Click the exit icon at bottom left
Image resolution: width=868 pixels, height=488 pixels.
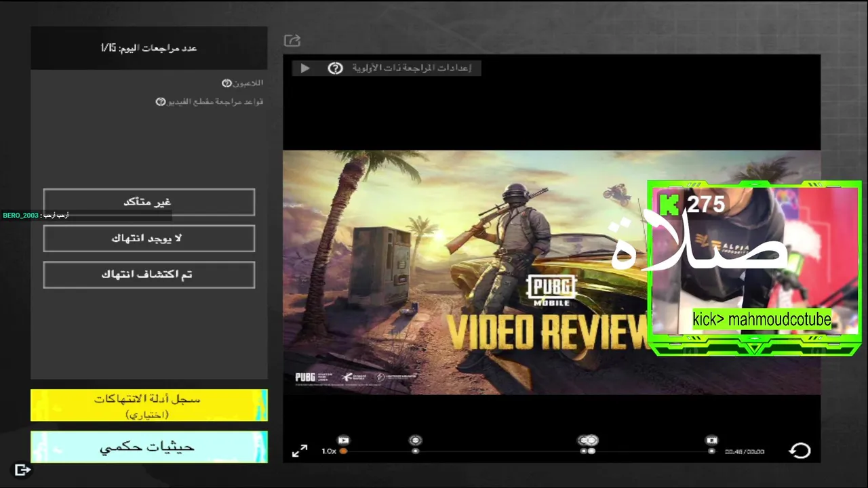(x=22, y=470)
